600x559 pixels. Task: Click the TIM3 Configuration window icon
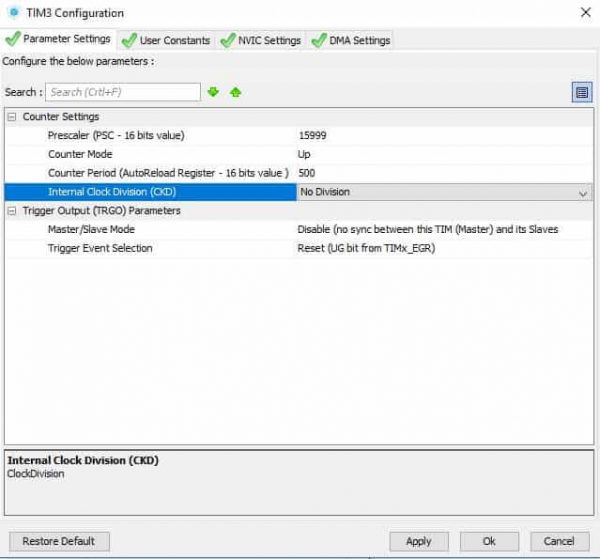click(x=12, y=13)
